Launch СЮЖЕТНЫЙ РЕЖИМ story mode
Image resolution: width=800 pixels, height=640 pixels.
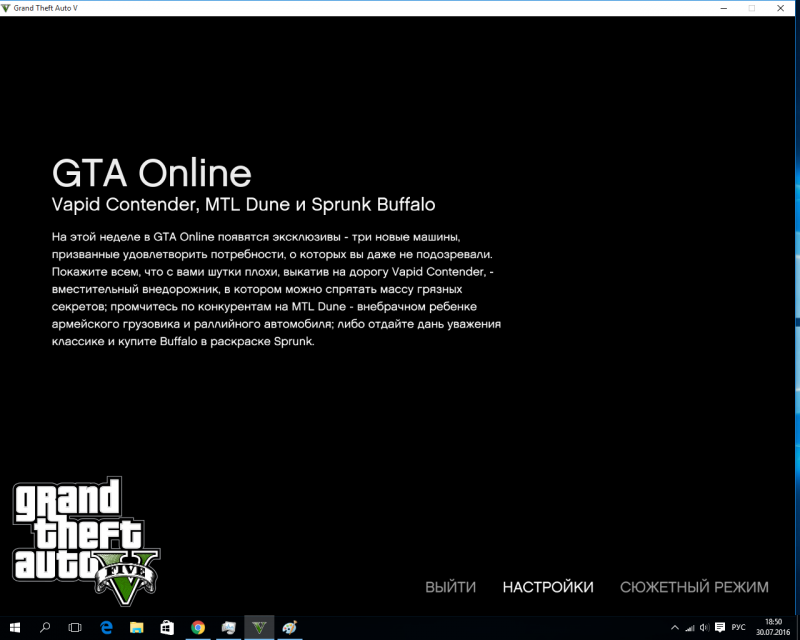click(x=694, y=587)
